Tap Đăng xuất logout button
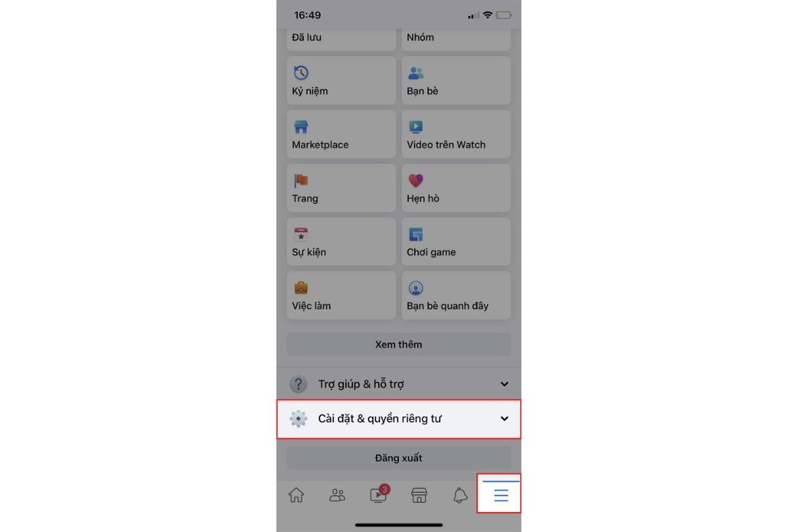This screenshot has width=798, height=532. point(399,458)
